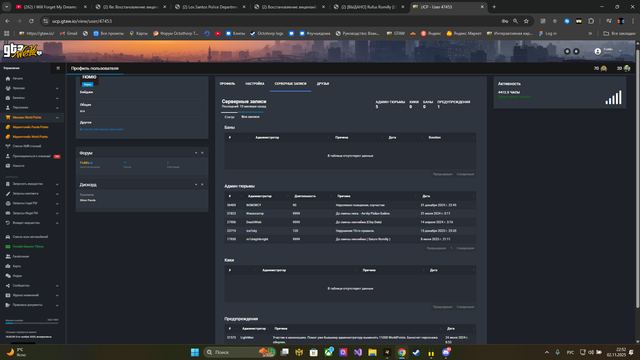Viewport: 640px width, 360px height.
Task: Click the sidebar hamburger collapse icon
Action: pyautogui.click(x=58, y=68)
